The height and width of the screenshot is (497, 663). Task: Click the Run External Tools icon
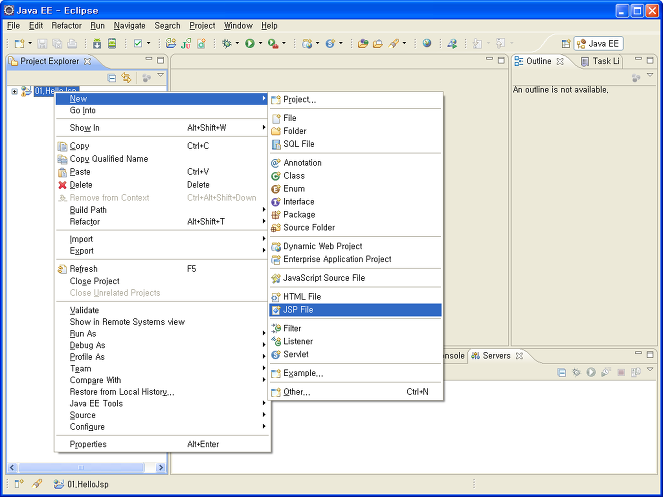point(273,43)
